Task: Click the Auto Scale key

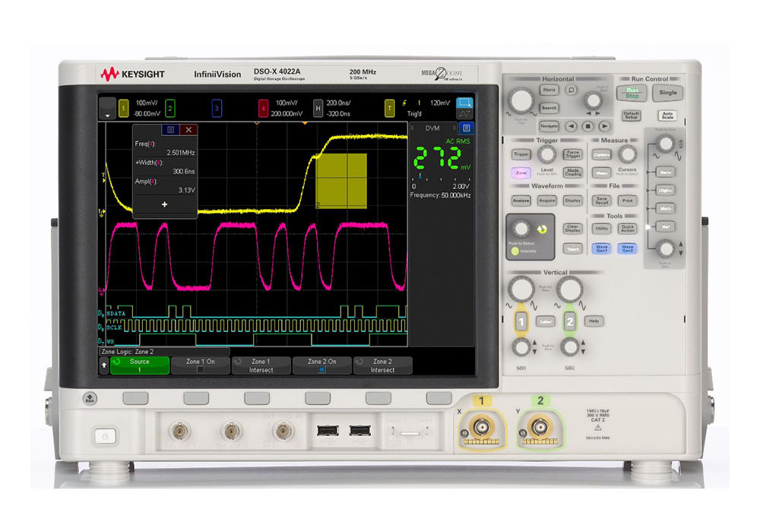Action: (x=667, y=116)
